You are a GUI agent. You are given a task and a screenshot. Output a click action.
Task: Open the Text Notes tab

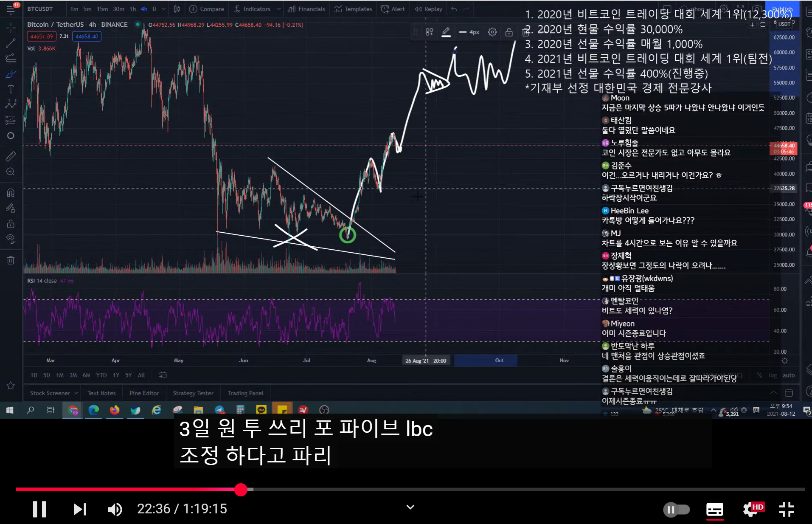(x=101, y=393)
